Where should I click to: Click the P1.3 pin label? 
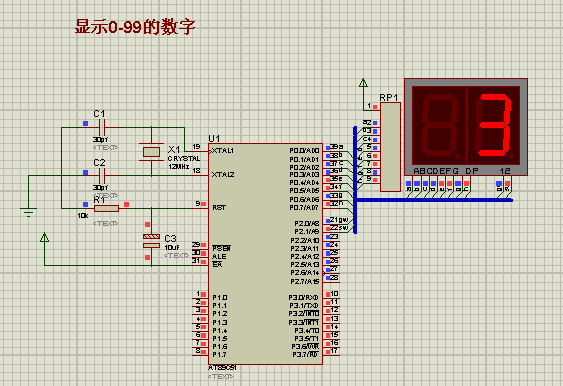coord(220,322)
